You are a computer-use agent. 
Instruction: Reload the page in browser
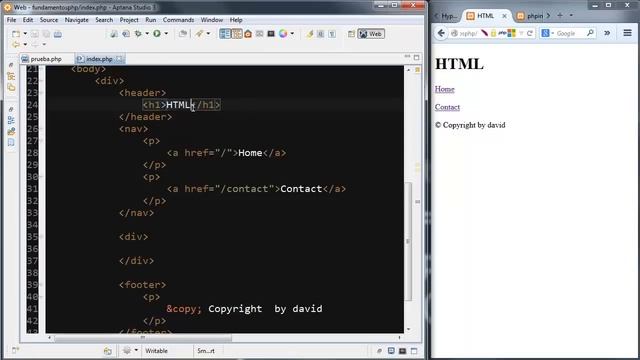[x=529, y=33]
